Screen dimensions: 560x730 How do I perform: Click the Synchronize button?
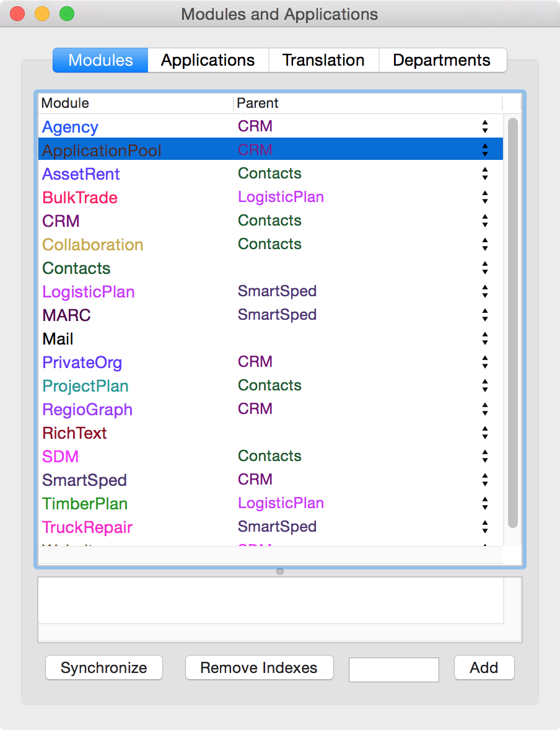[103, 667]
